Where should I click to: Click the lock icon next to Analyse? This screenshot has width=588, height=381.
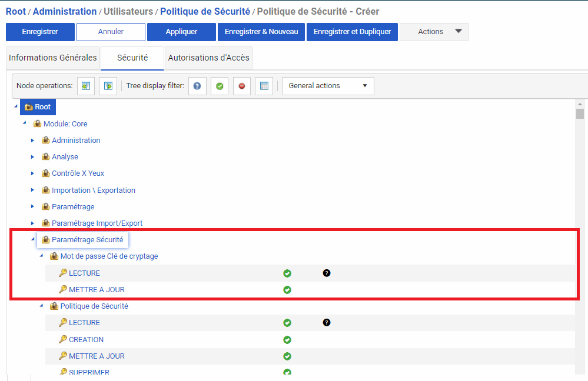45,157
